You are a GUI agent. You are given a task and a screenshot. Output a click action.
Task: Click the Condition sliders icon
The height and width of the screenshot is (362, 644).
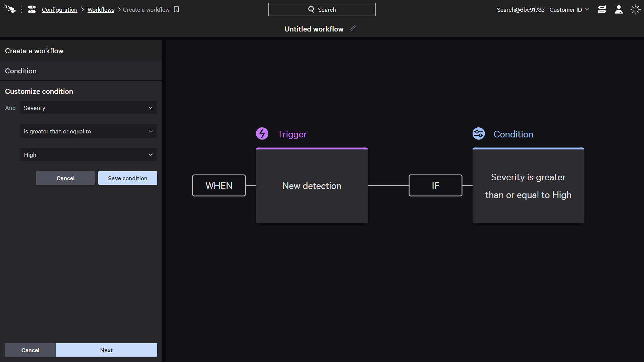[479, 134]
